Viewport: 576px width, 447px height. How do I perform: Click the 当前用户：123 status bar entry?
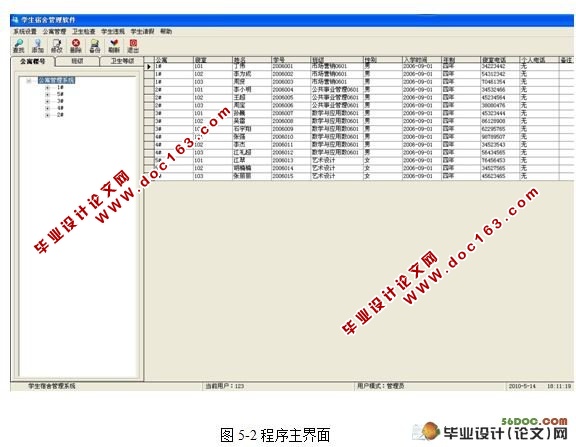coord(224,386)
